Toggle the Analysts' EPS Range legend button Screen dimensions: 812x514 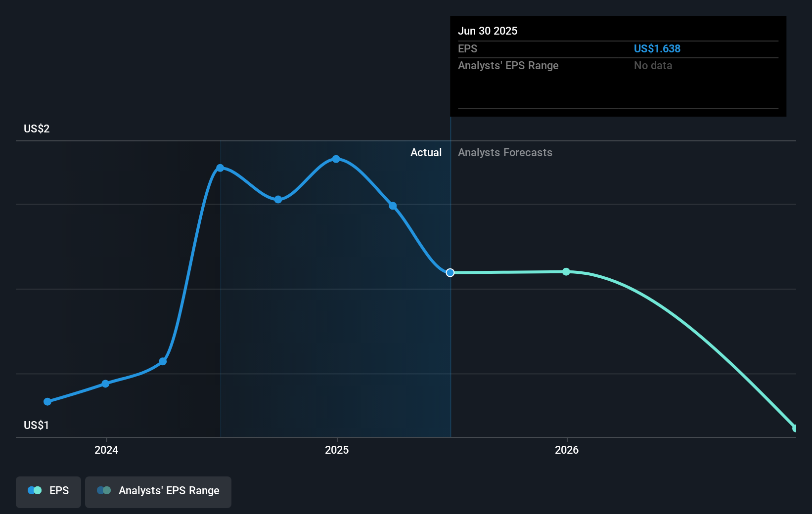(x=158, y=491)
